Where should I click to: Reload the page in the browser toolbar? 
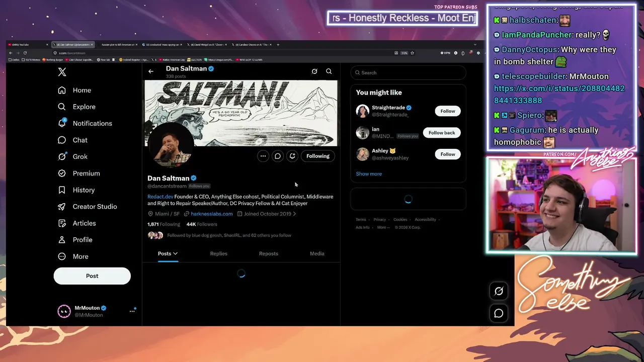tap(25, 53)
